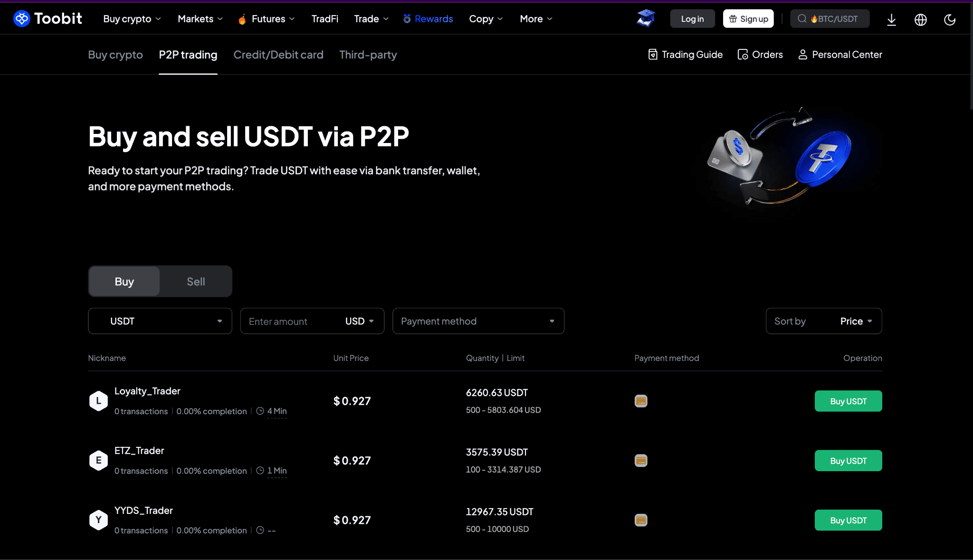
Task: Toggle dark mode moon icon
Action: pos(950,19)
